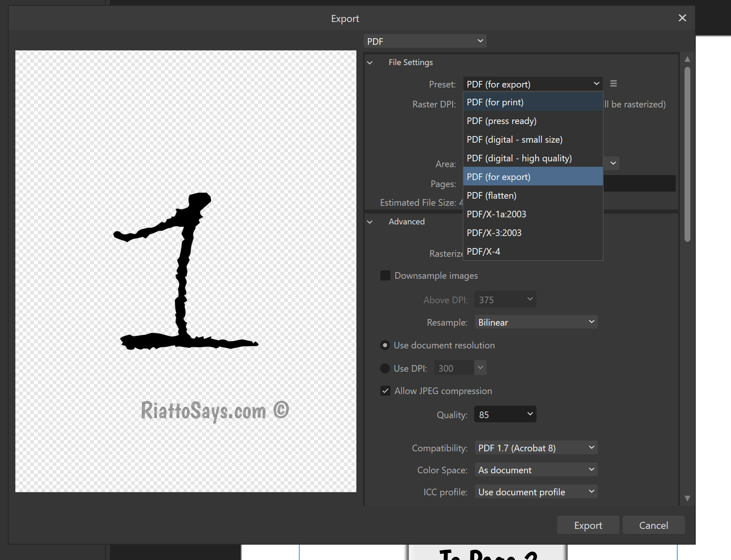Viewport: 731px width, 560px height.
Task: Open the Resample Bilinear dropdown
Action: click(x=536, y=322)
